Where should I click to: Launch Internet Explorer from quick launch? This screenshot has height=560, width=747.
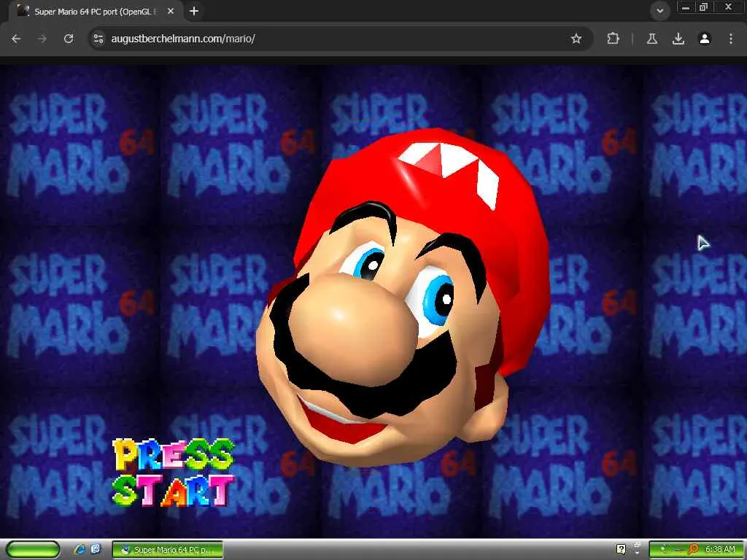click(80, 549)
